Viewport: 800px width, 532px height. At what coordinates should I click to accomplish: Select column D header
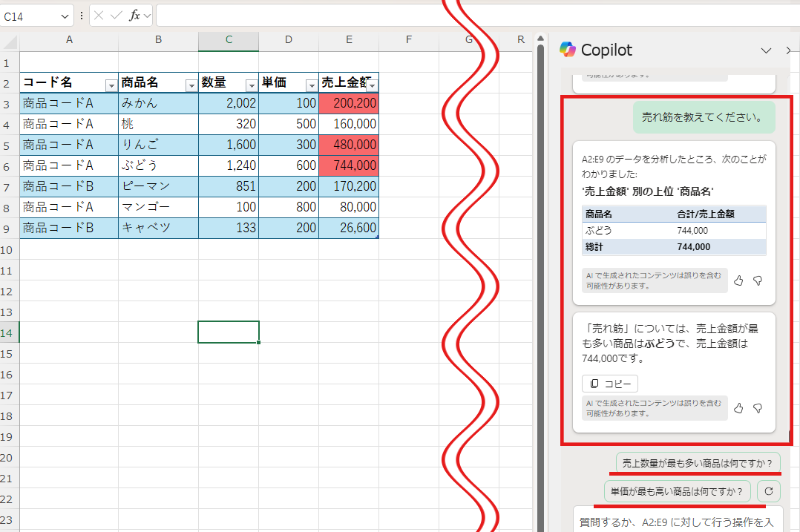coord(289,40)
